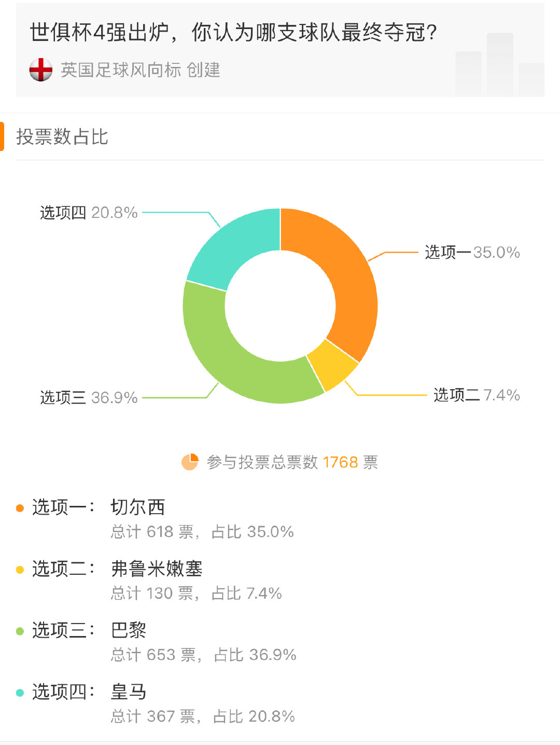This screenshot has height=745, width=560.
Task: Click the orange bullet for 选项一
Action: tap(20, 508)
